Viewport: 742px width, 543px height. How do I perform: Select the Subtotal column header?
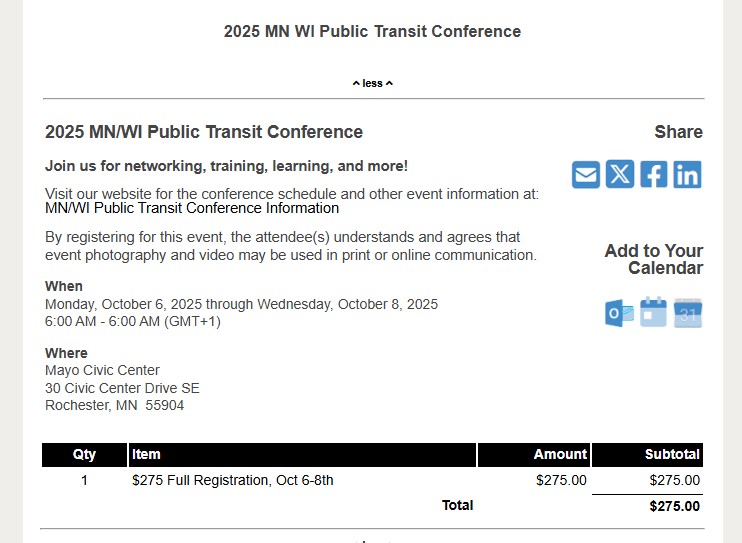pos(647,454)
